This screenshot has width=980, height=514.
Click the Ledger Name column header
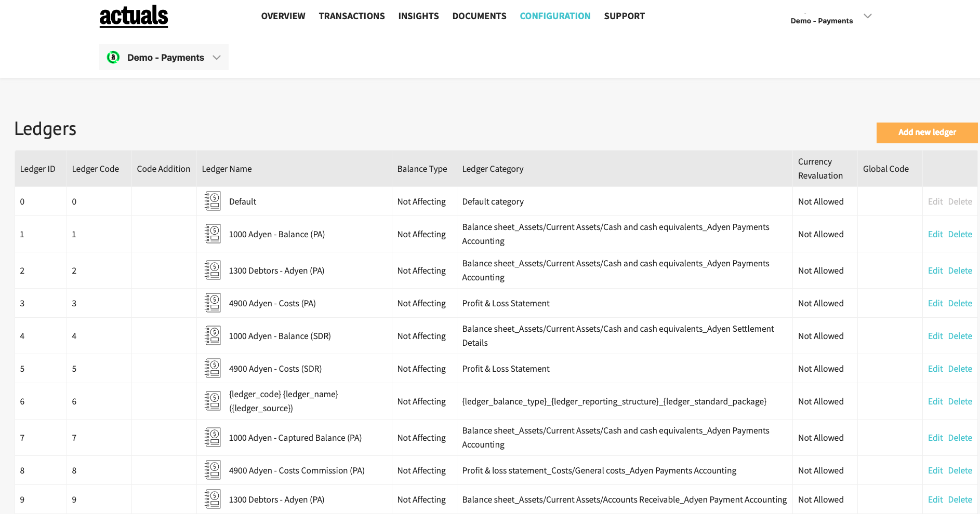227,169
